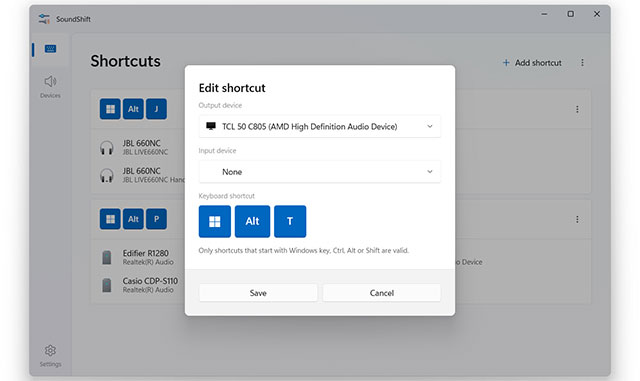The width and height of the screenshot is (640, 381).
Task: Maximize the SoundShift window
Action: click(x=571, y=14)
